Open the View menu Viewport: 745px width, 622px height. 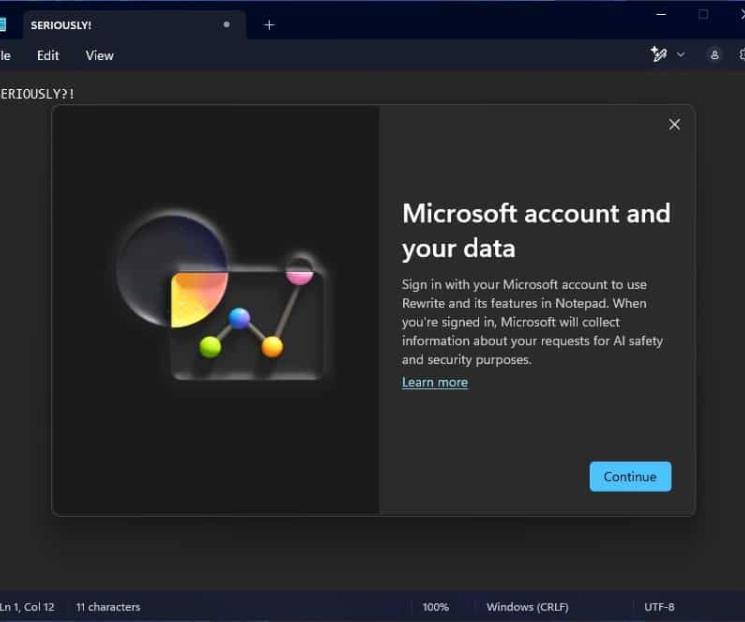(99, 56)
